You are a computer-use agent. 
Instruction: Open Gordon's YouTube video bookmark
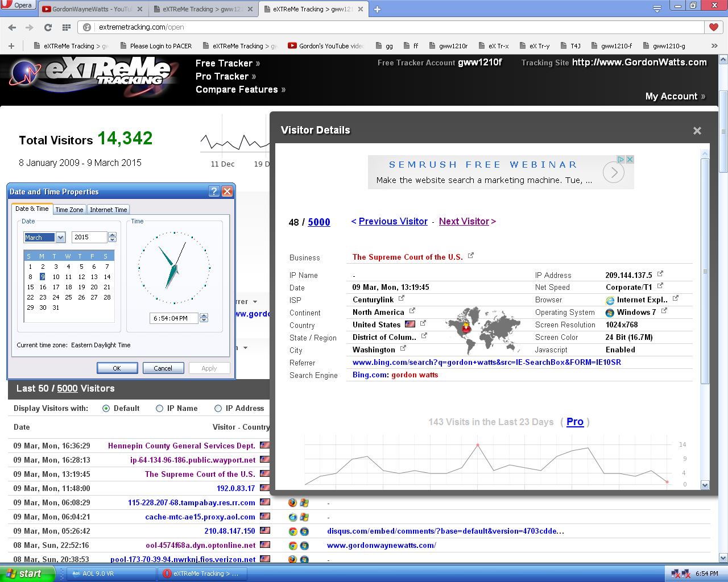tap(326, 45)
